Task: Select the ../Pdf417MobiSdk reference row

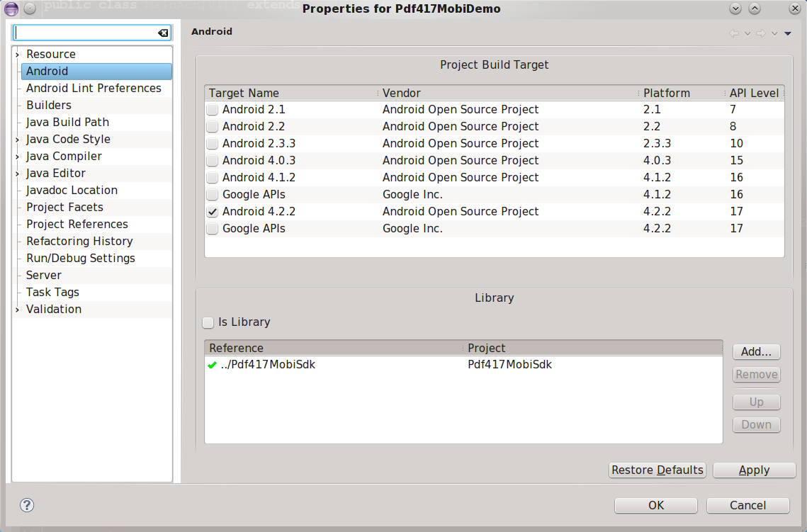Action: [463, 365]
